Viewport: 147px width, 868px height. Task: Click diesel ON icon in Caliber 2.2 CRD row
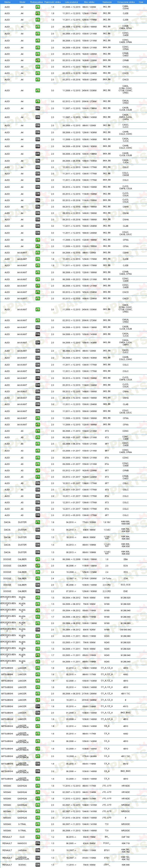(38, 591)
